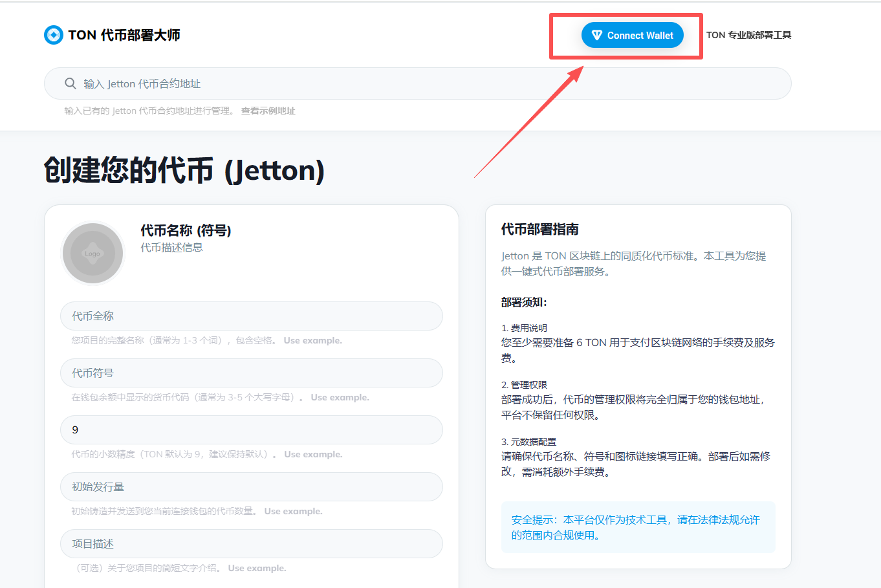The width and height of the screenshot is (881, 588).
Task: Click the 代币全称 input field
Action: [x=252, y=316]
